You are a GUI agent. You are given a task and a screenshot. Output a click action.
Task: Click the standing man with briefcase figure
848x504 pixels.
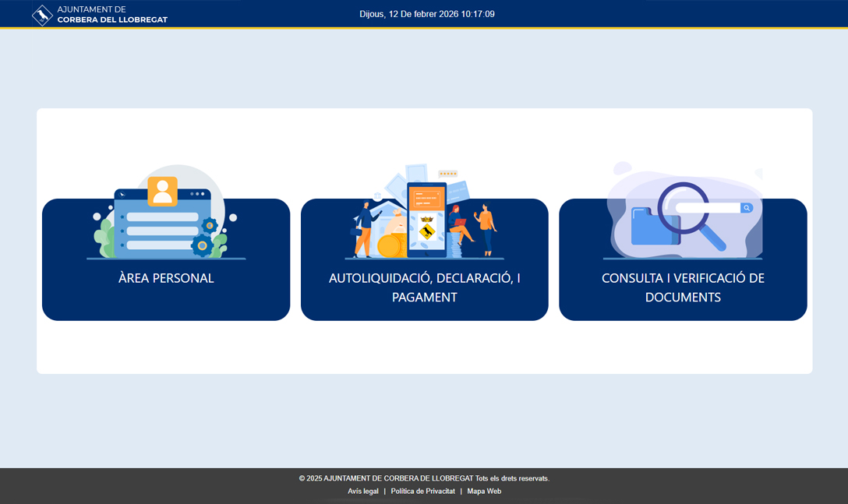[x=363, y=228]
